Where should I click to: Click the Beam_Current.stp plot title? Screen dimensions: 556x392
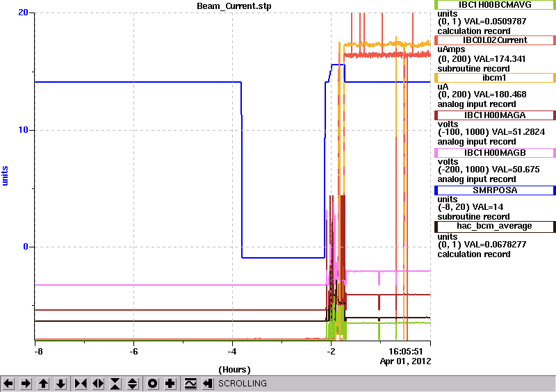(234, 6)
